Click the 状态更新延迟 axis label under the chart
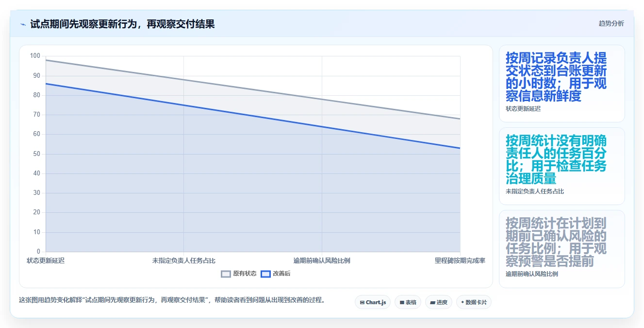This screenshot has width=644, height=328. [x=46, y=260]
